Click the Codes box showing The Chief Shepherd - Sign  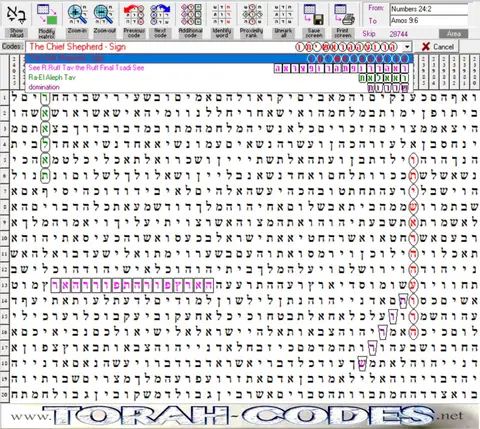(x=213, y=47)
